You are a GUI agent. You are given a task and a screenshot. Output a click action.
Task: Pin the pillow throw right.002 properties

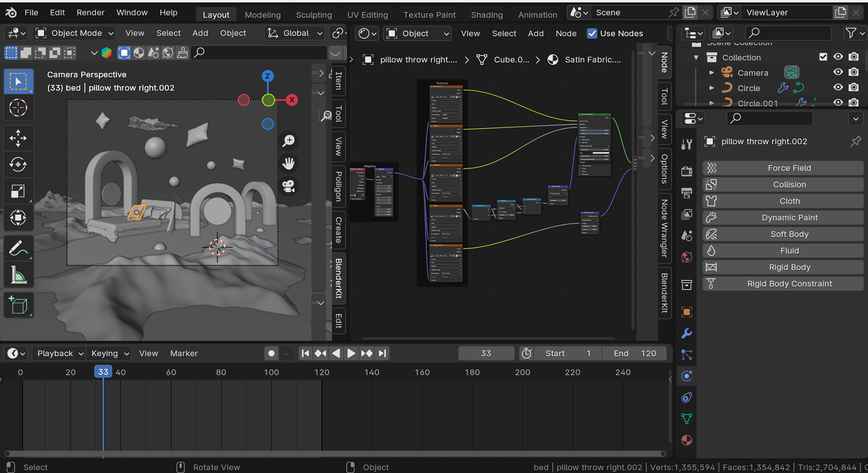coord(855,141)
